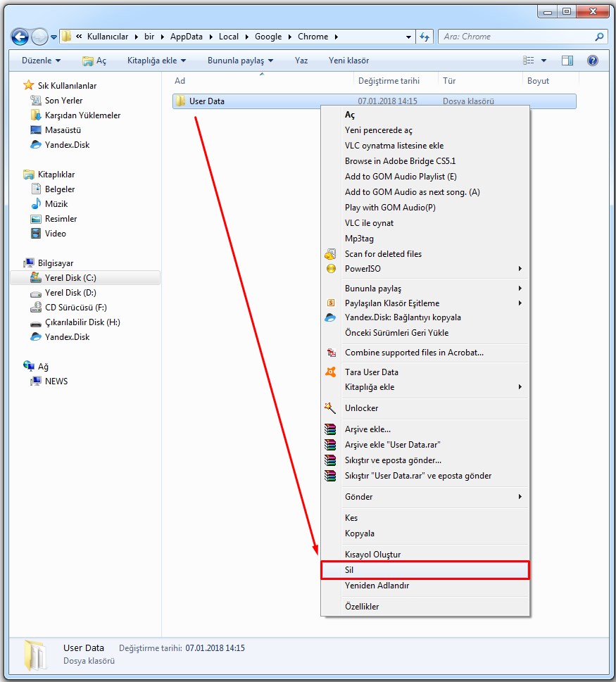The height and width of the screenshot is (682, 616).
Task: Open the view options dropdown arrow
Action: [x=543, y=61]
